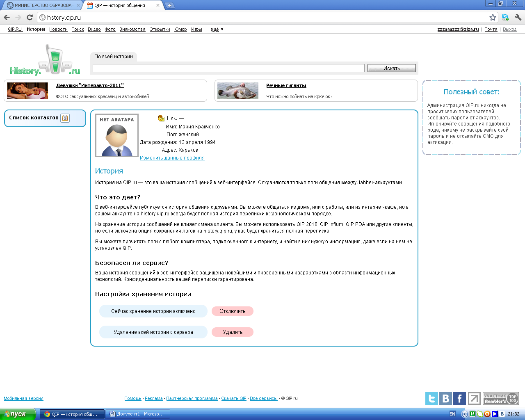Open the ещё dropdown in the top menu
525x420 pixels.
pos(217,29)
